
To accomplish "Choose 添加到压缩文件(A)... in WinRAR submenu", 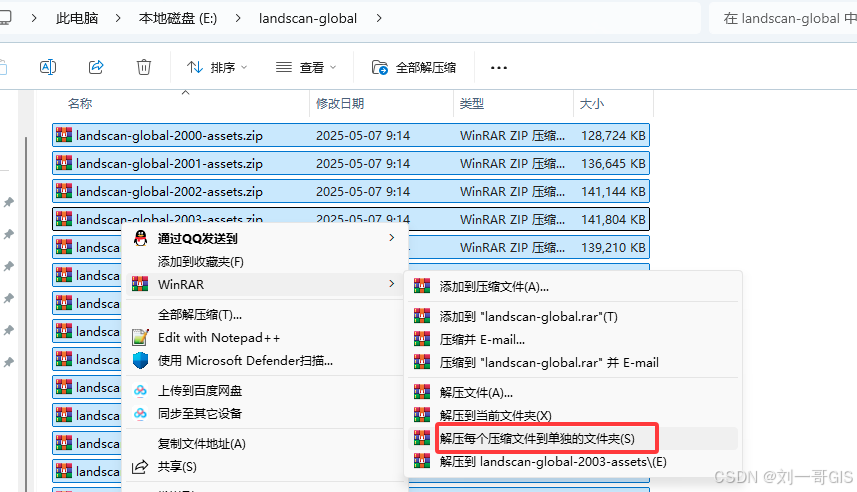I will tap(573, 286).
